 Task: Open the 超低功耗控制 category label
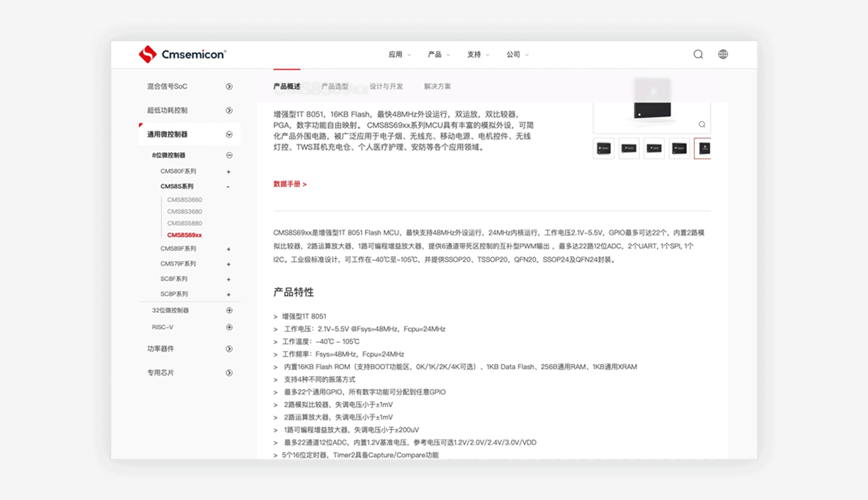tap(167, 110)
